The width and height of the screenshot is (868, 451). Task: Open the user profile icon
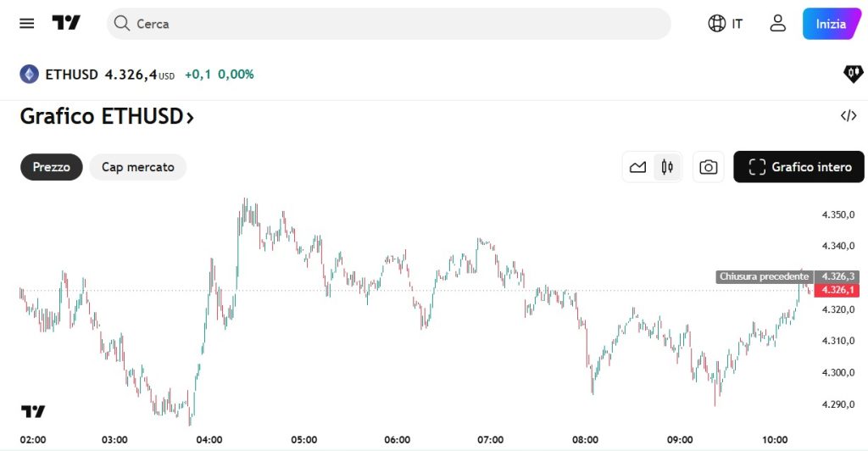coord(777,24)
